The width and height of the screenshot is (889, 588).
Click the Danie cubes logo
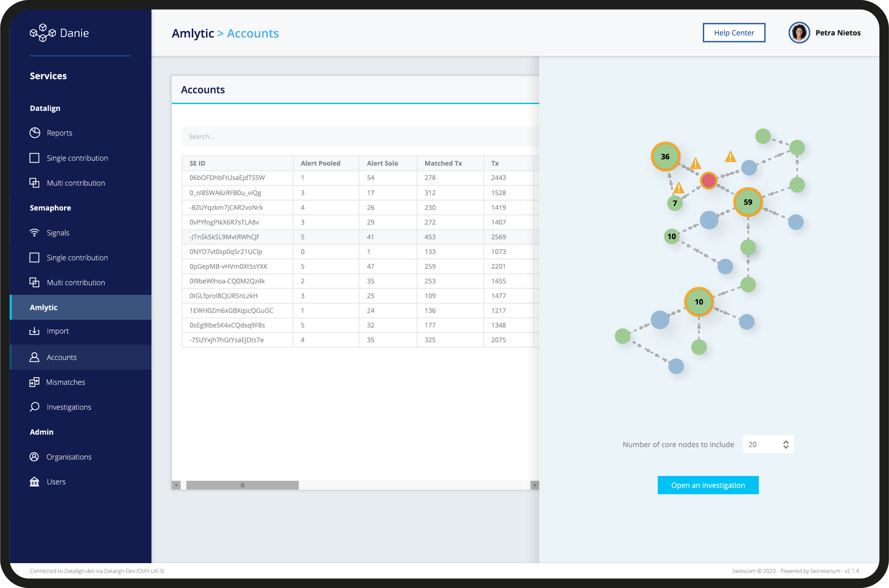pyautogui.click(x=42, y=33)
